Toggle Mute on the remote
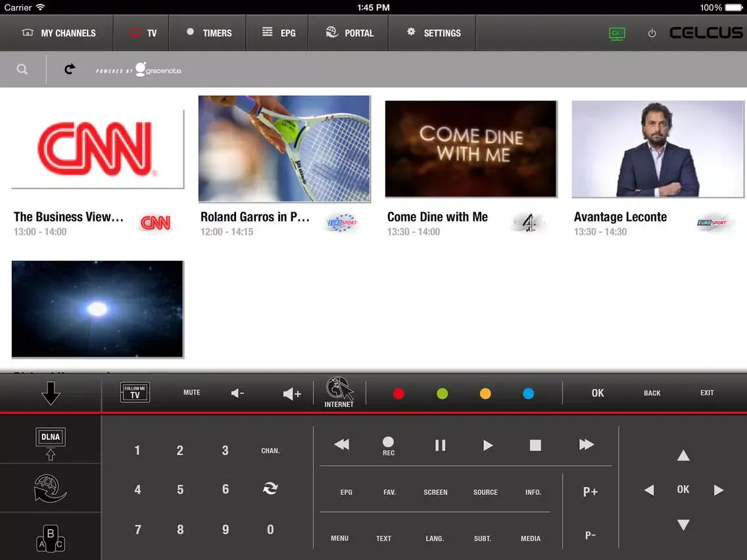 click(191, 392)
